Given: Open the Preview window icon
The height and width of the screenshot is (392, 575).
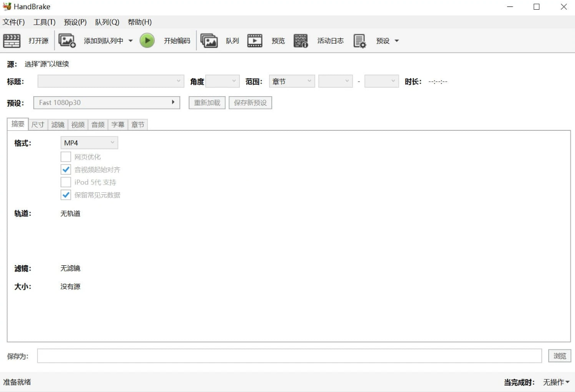Looking at the screenshot, I should [255, 41].
